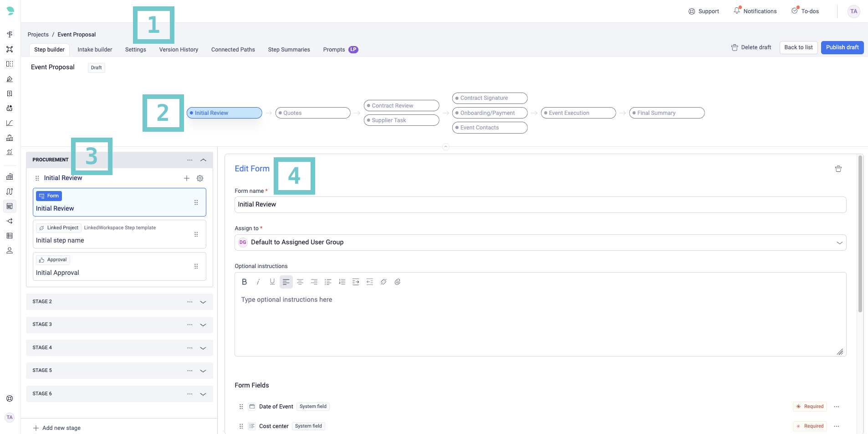
Task: Click Publish draft button
Action: [x=842, y=47]
